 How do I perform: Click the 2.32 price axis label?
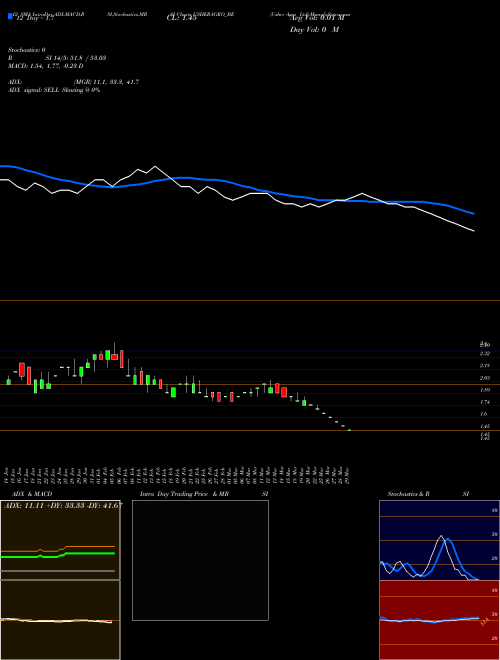(x=485, y=354)
